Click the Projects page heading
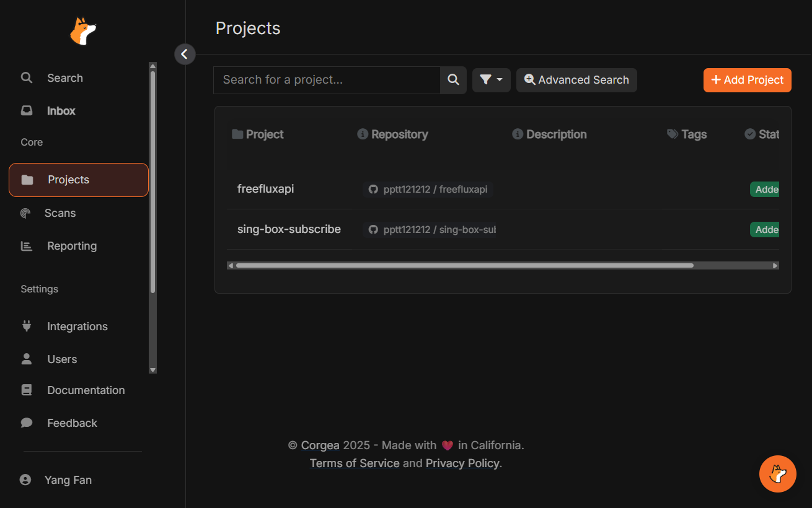The width and height of the screenshot is (812, 508). (248, 28)
